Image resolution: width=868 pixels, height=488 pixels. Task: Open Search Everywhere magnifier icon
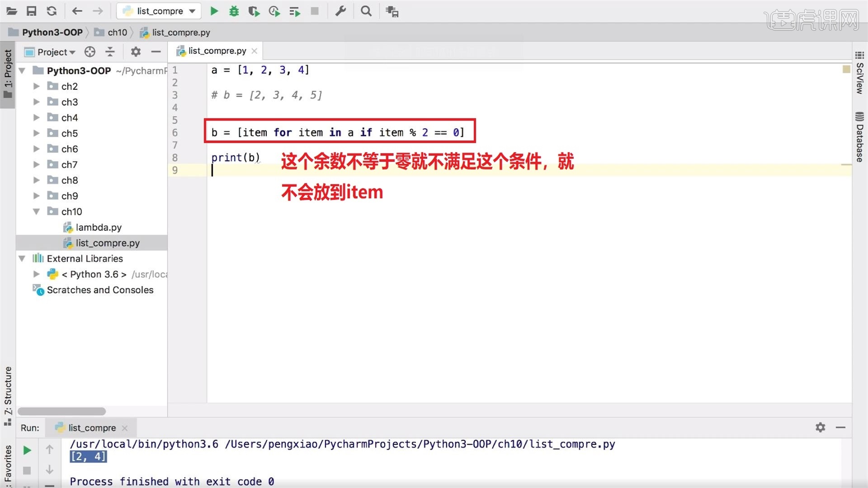coord(366,11)
